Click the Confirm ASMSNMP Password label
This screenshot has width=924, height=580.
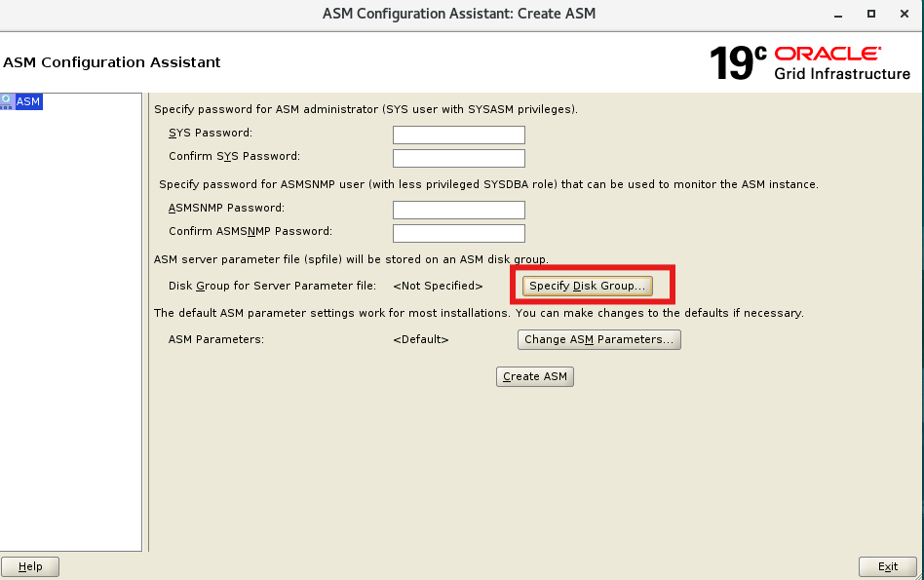pos(250,232)
